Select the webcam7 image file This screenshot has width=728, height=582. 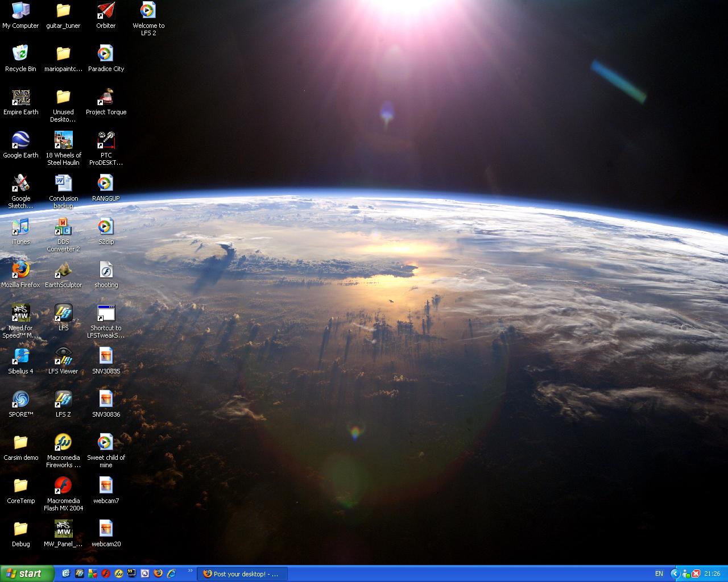[x=106, y=490]
